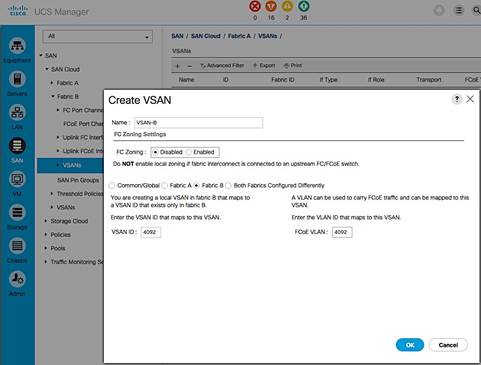Image resolution: width=481 pixels, height=365 pixels.
Task: Click the plus add VSAN icon
Action: (x=177, y=66)
